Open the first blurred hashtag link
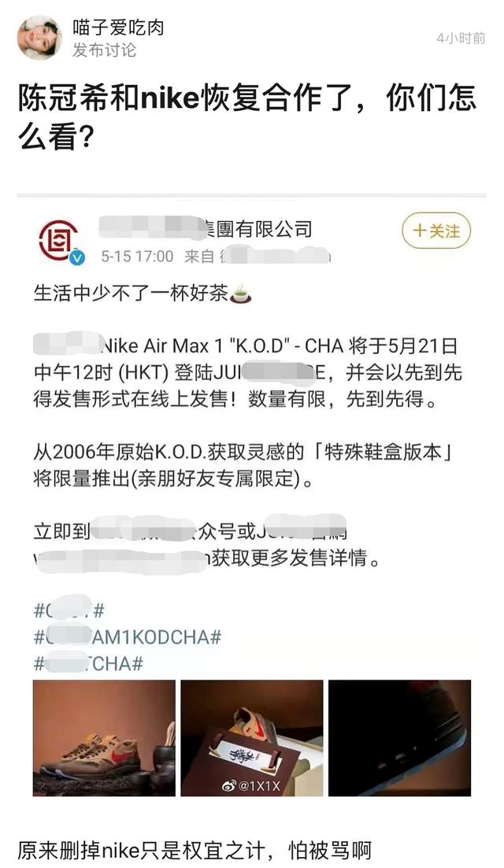Viewport: 504px width, 868px height. point(69,611)
